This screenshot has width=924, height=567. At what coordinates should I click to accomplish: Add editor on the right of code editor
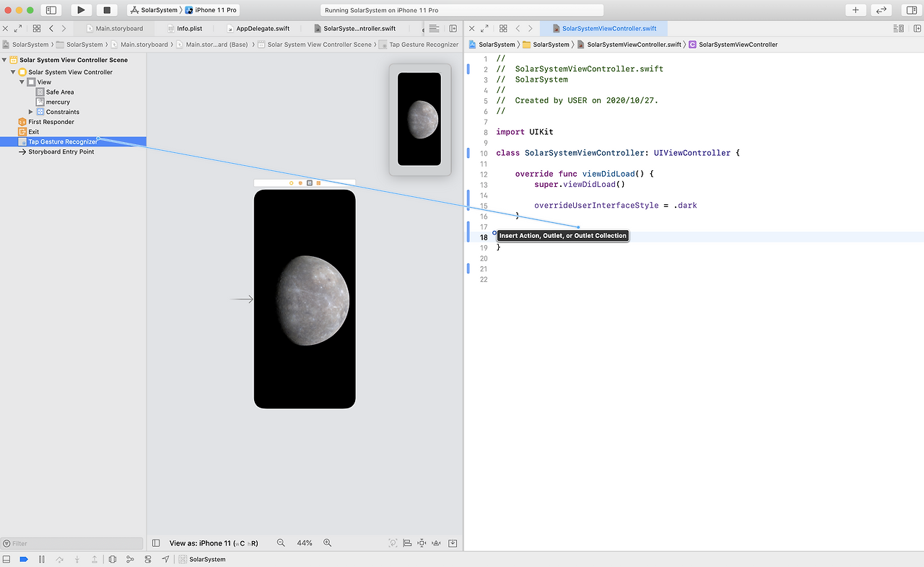click(x=917, y=29)
